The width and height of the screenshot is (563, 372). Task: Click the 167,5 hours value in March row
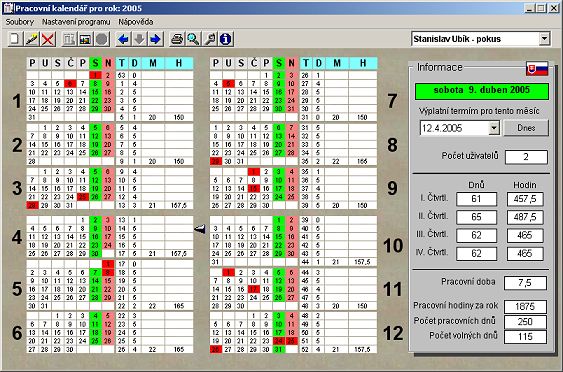click(x=179, y=205)
